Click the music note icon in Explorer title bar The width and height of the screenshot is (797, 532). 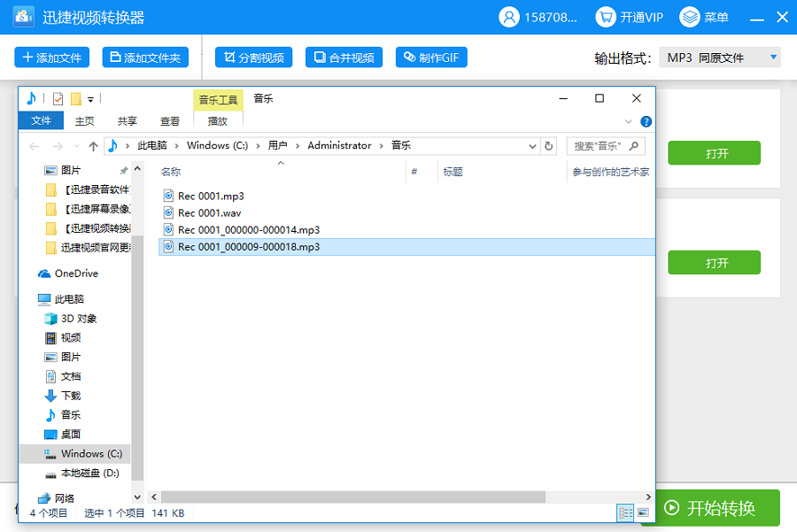point(31,98)
